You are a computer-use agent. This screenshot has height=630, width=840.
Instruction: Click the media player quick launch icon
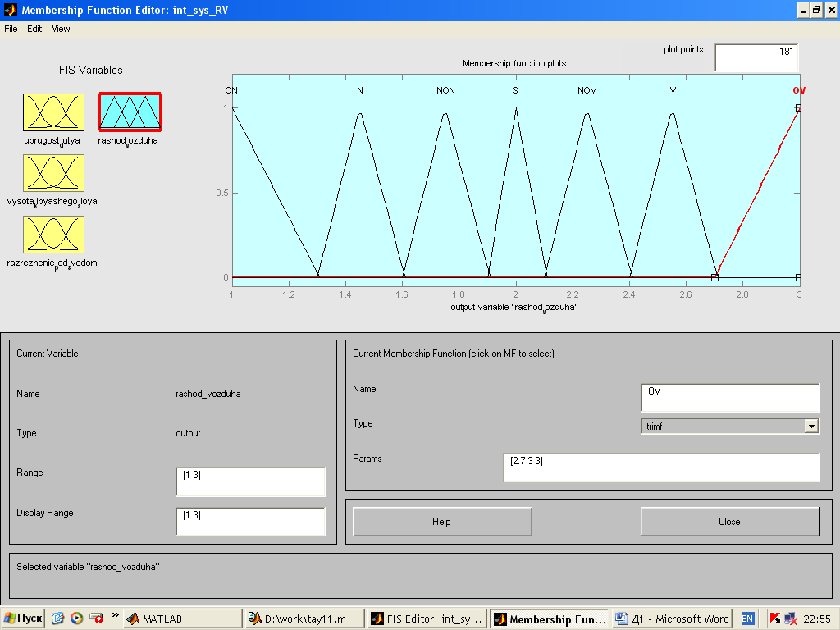[x=76, y=619]
